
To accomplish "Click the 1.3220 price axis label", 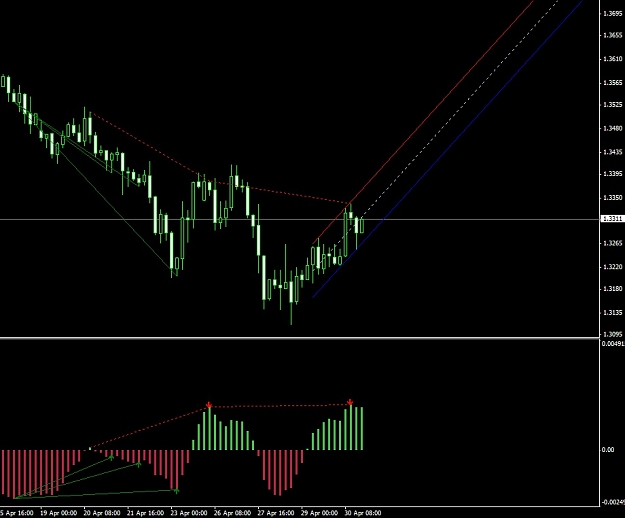I will pos(613,267).
